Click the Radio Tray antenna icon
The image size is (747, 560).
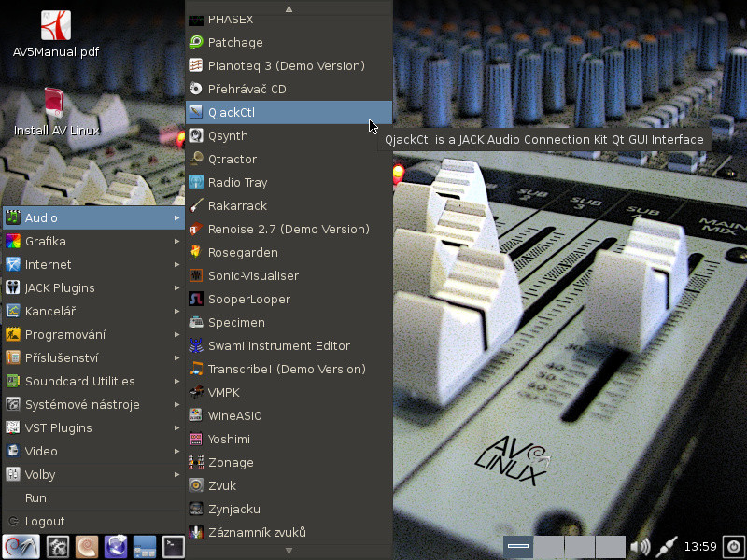196,182
